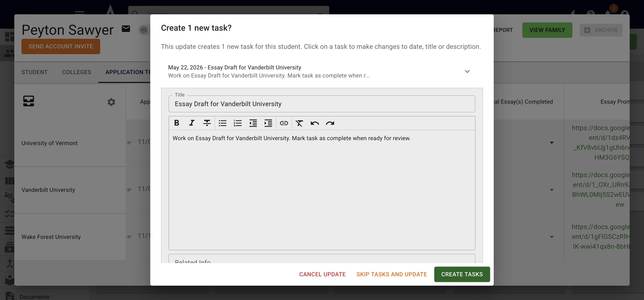
Task: Open University of Vermont Google Docs essay link
Action: (x=601, y=143)
